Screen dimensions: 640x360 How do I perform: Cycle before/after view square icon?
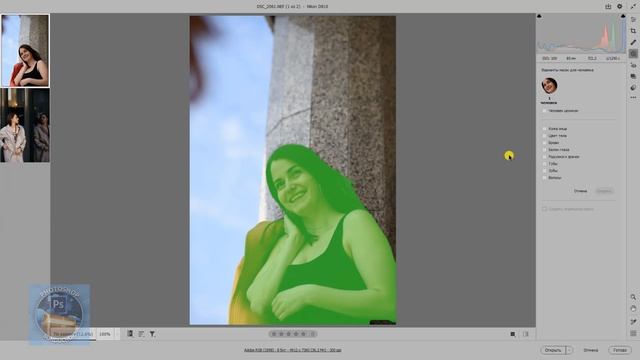(x=513, y=334)
